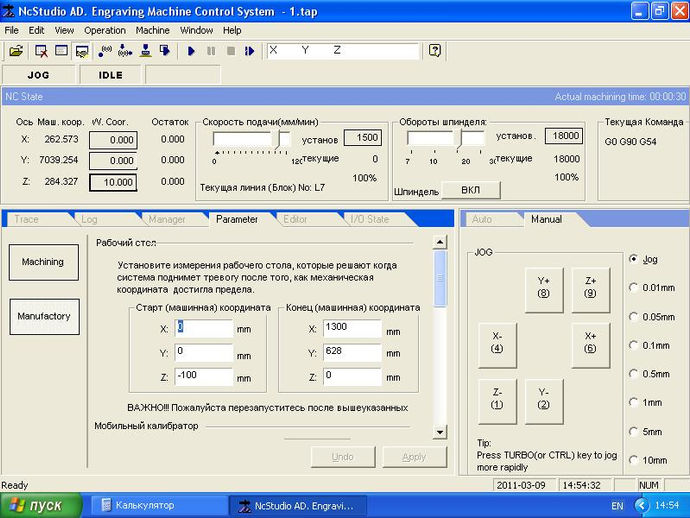Click the spindle setting box 18000
The height and width of the screenshot is (518, 690).
coord(564,136)
